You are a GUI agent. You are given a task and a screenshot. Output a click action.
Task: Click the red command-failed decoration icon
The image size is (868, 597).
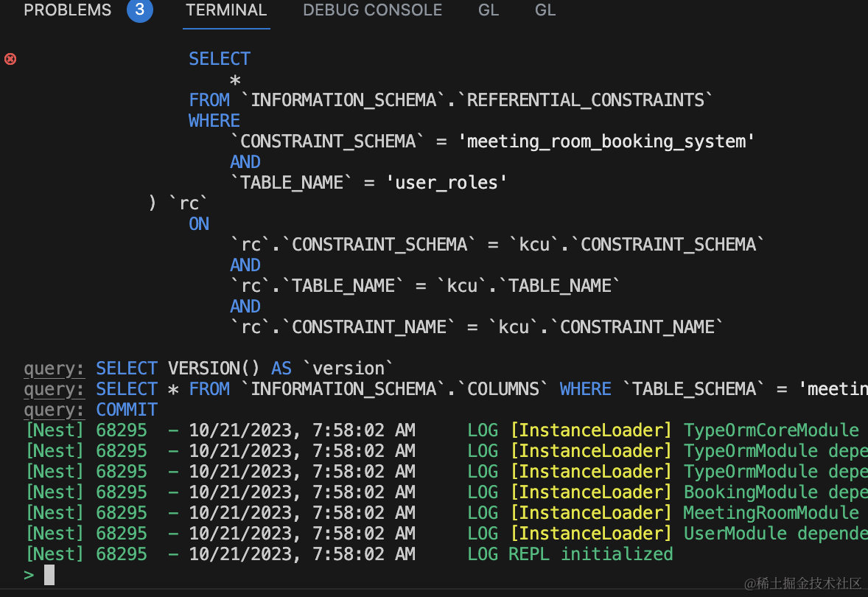click(10, 59)
